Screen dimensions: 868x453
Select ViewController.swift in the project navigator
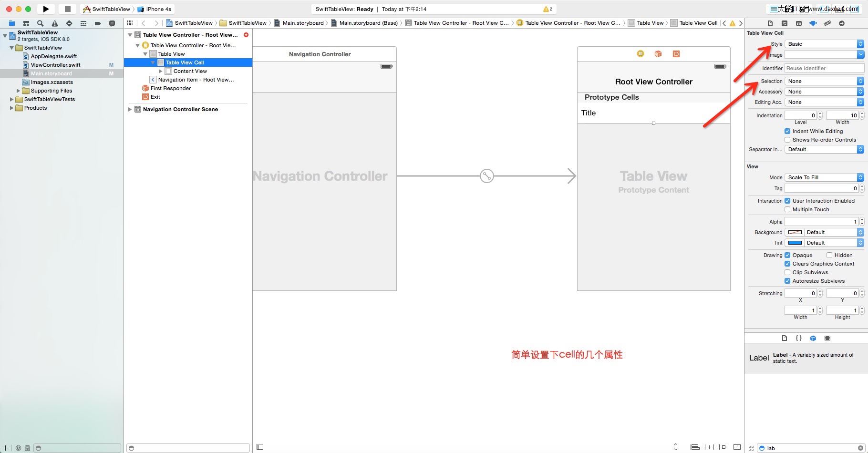click(x=55, y=65)
